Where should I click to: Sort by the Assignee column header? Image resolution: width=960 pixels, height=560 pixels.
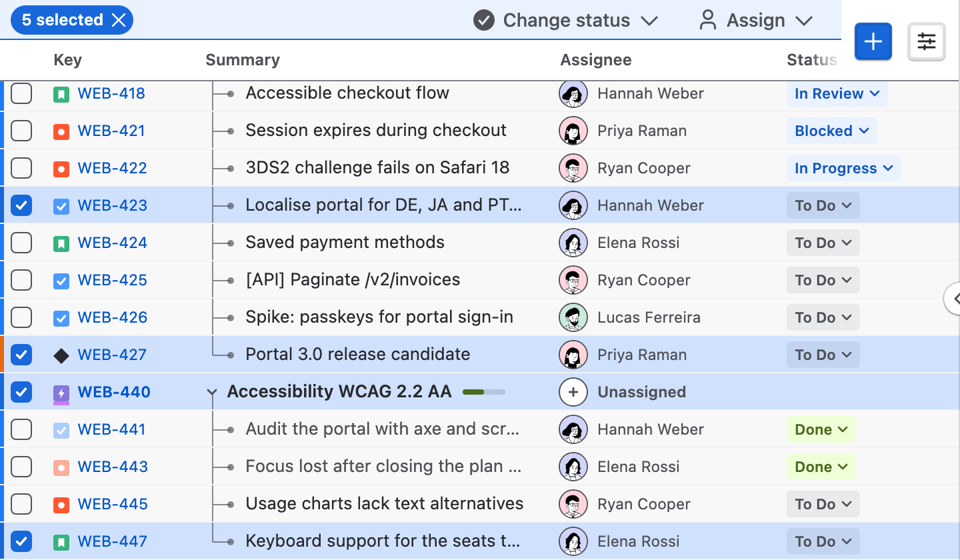pos(596,60)
